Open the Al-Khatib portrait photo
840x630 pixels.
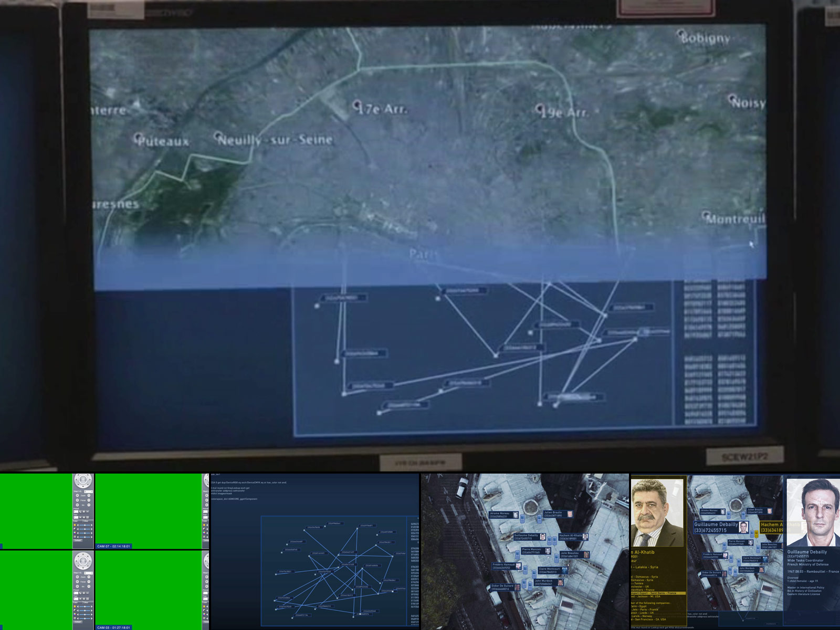tap(658, 512)
